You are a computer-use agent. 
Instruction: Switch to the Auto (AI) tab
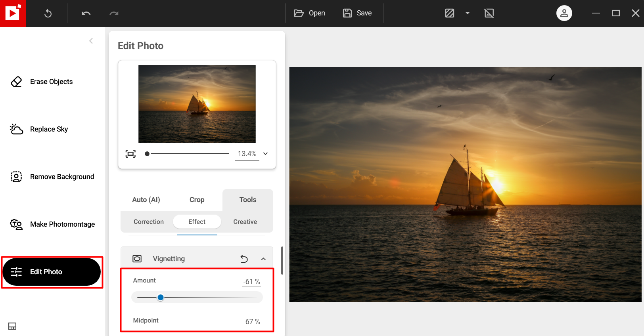click(146, 200)
